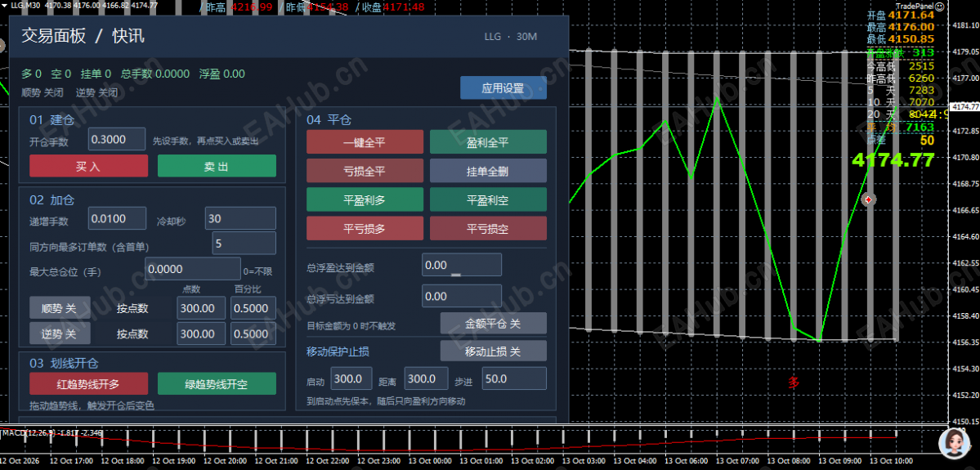Click the 同方向最多订单数 input field

click(x=244, y=243)
